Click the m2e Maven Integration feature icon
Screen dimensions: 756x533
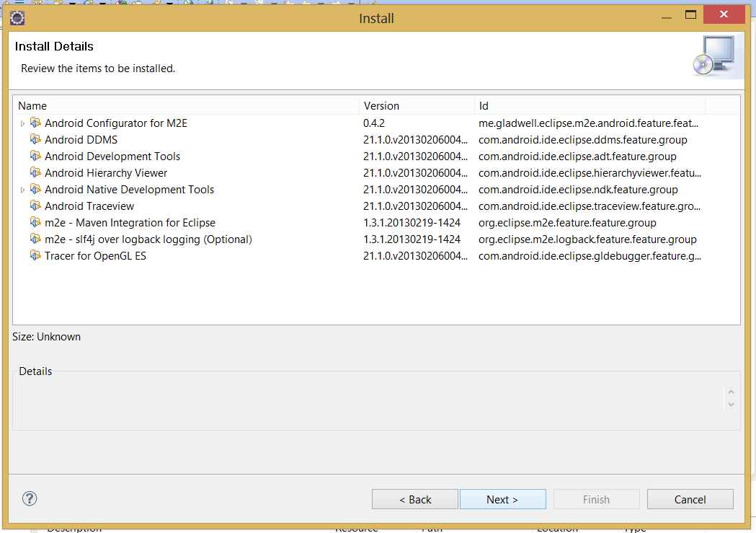pos(35,223)
